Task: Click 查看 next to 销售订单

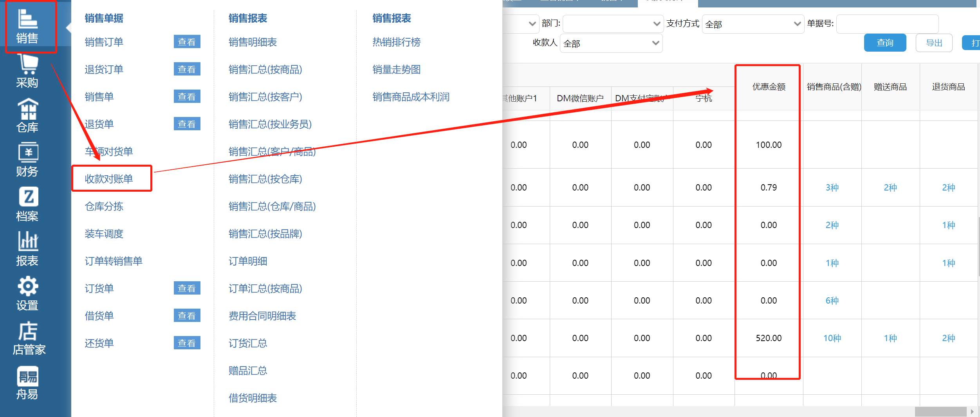Action: [187, 42]
